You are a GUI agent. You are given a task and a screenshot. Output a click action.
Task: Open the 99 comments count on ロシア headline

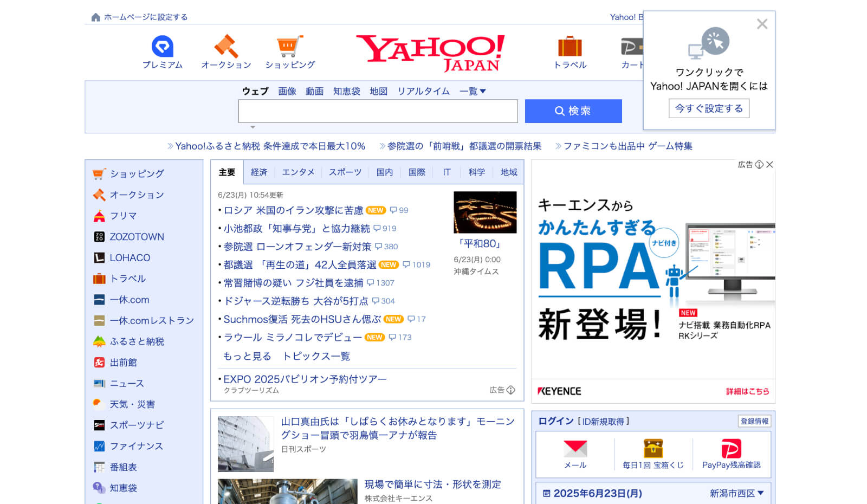tap(399, 210)
